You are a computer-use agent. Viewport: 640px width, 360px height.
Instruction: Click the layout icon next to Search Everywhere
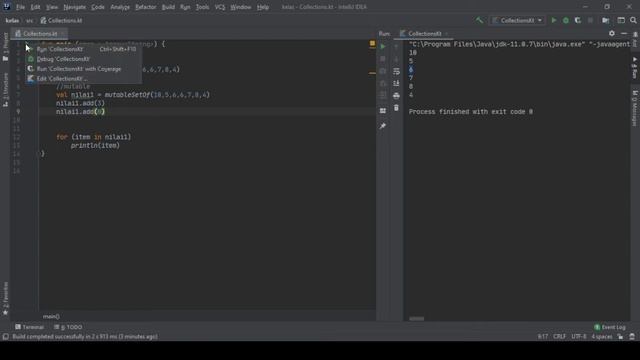(x=621, y=20)
